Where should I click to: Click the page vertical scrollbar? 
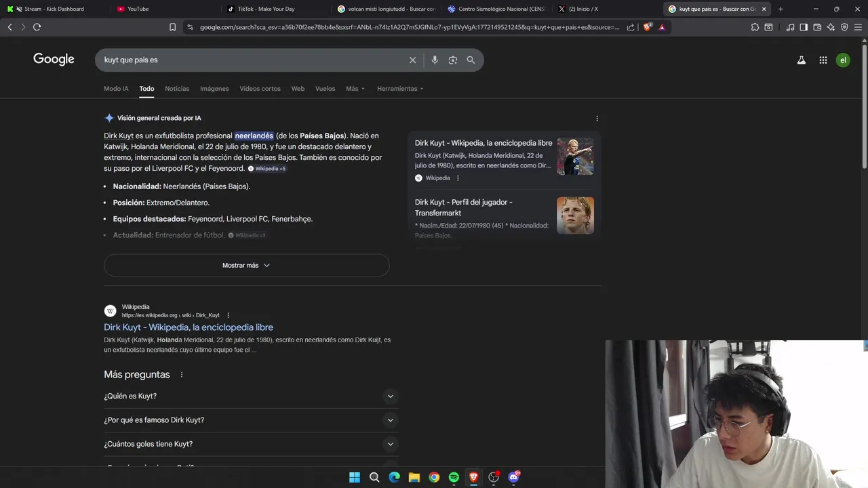(x=864, y=105)
